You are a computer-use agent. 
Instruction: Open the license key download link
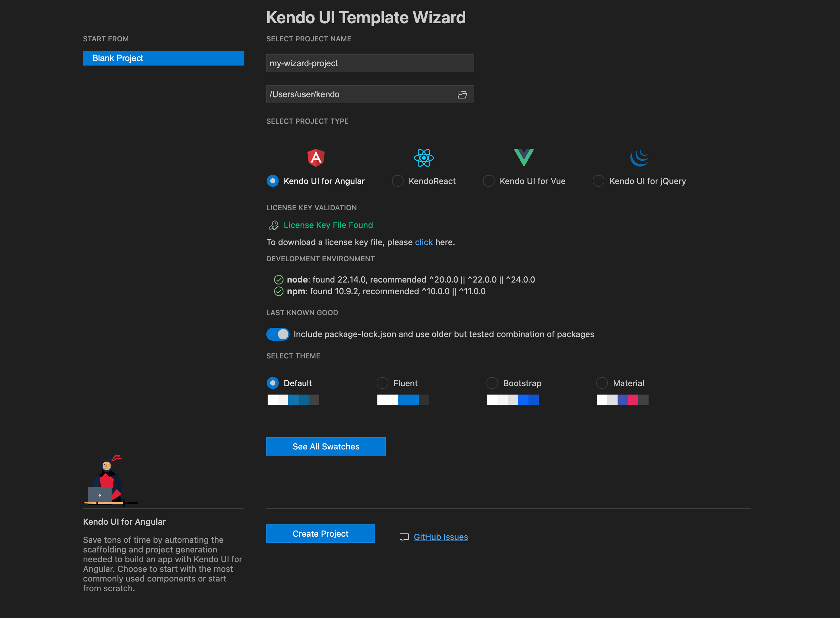pos(423,242)
